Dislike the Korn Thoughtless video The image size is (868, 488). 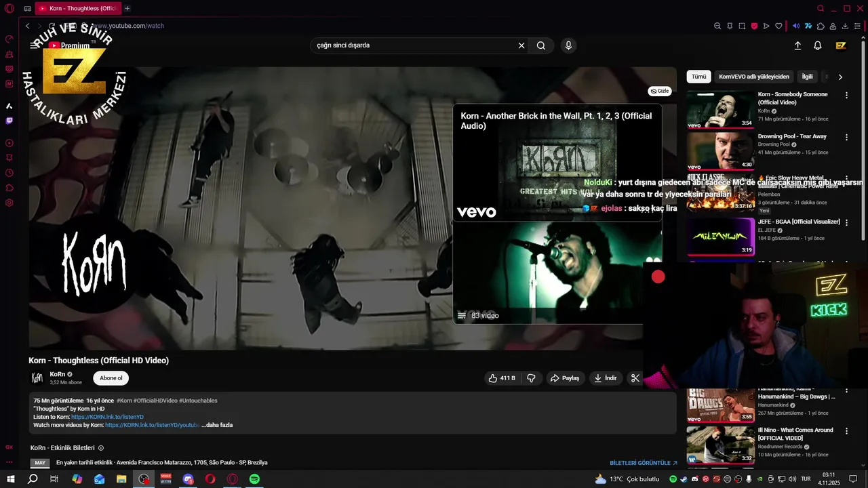[532, 378]
